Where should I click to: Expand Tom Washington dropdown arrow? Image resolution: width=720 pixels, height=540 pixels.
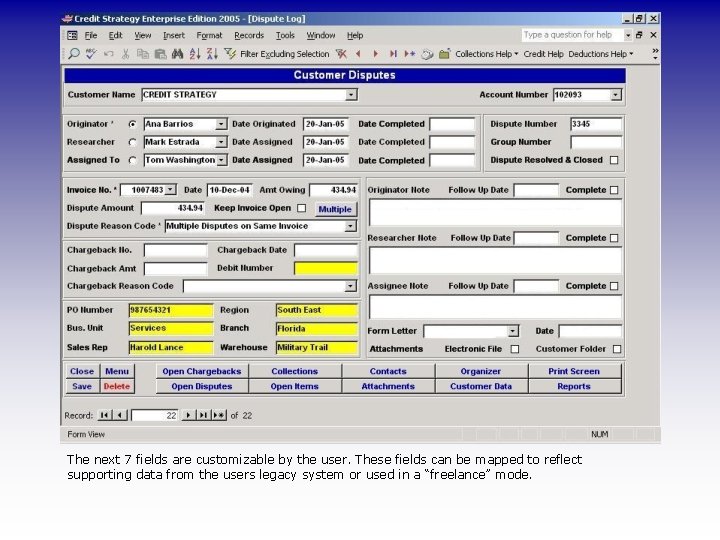pos(221,160)
